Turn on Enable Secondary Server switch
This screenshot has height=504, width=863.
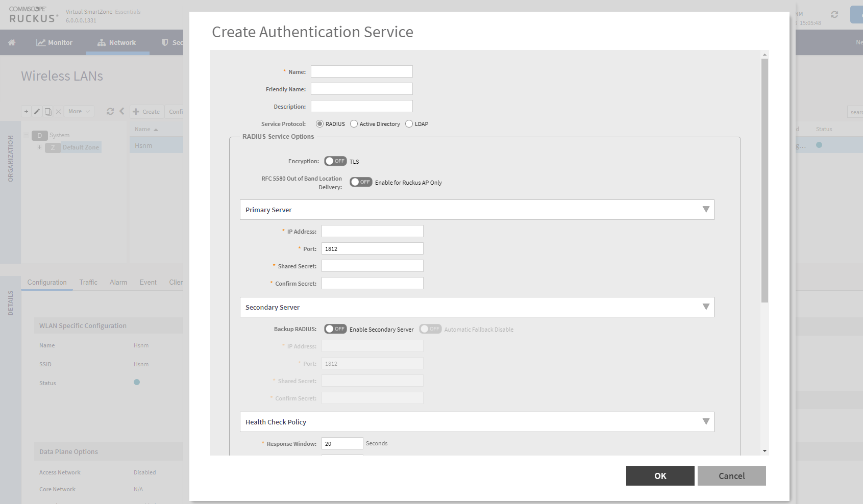[x=335, y=329]
